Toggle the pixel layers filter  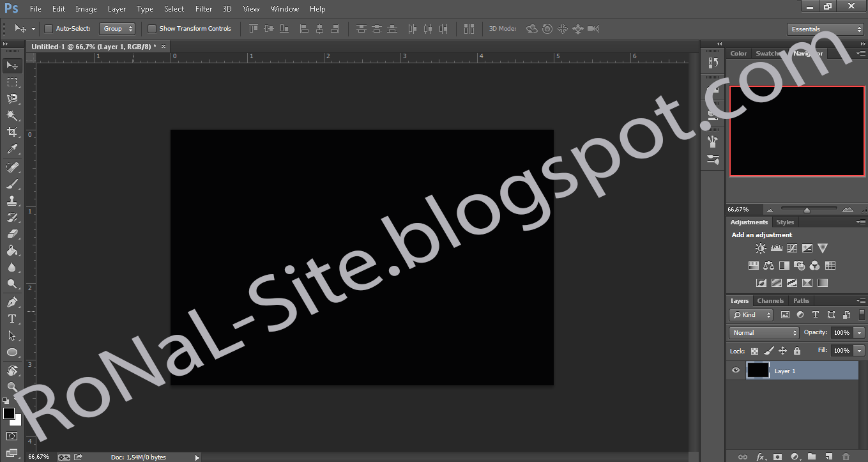click(x=785, y=315)
